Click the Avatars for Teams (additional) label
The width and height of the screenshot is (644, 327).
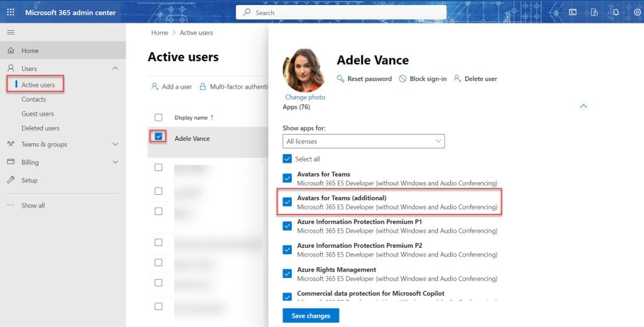tap(341, 197)
